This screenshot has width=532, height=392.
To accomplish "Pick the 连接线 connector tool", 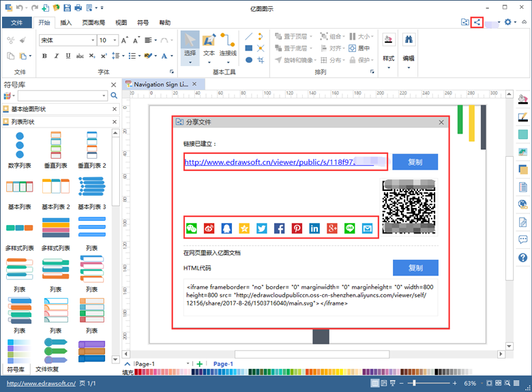I will (x=228, y=48).
